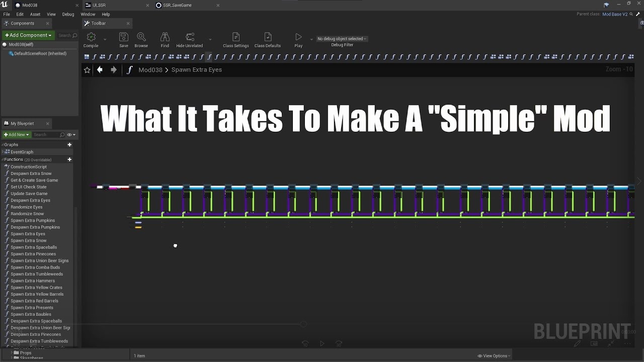Screen dimensions: 644x362
Task: Close the Components panel tab
Action: click(x=48, y=23)
